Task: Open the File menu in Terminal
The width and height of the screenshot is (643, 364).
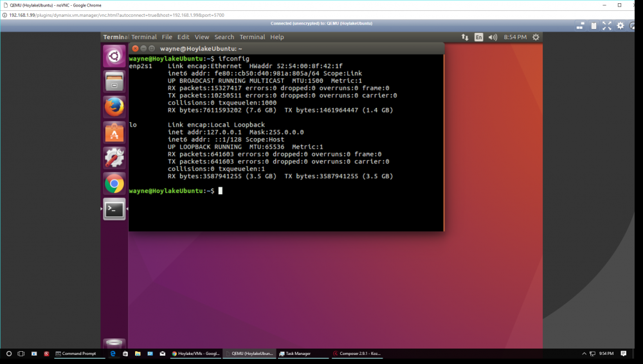Action: click(x=167, y=37)
